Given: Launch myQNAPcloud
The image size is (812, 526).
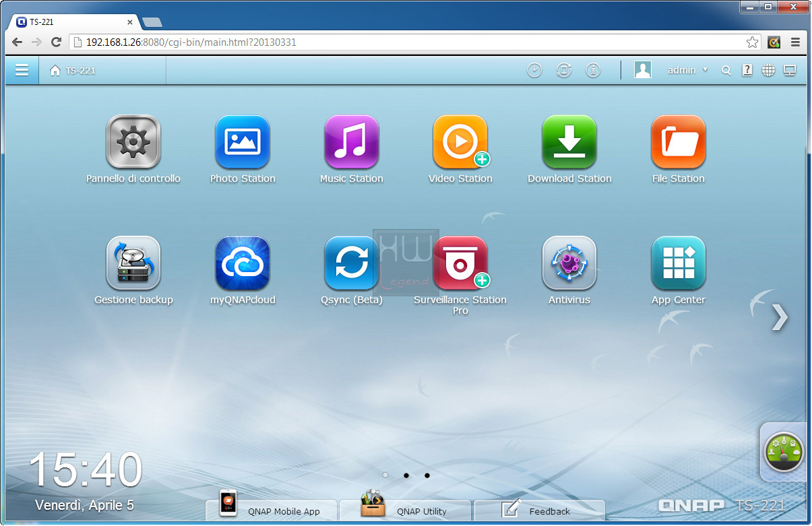Looking at the screenshot, I should [243, 263].
